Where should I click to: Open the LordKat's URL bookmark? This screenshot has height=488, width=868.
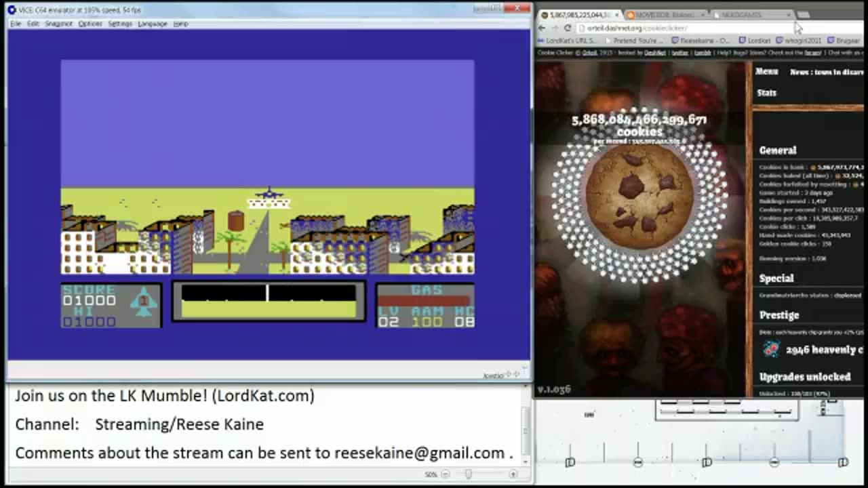pyautogui.click(x=569, y=41)
